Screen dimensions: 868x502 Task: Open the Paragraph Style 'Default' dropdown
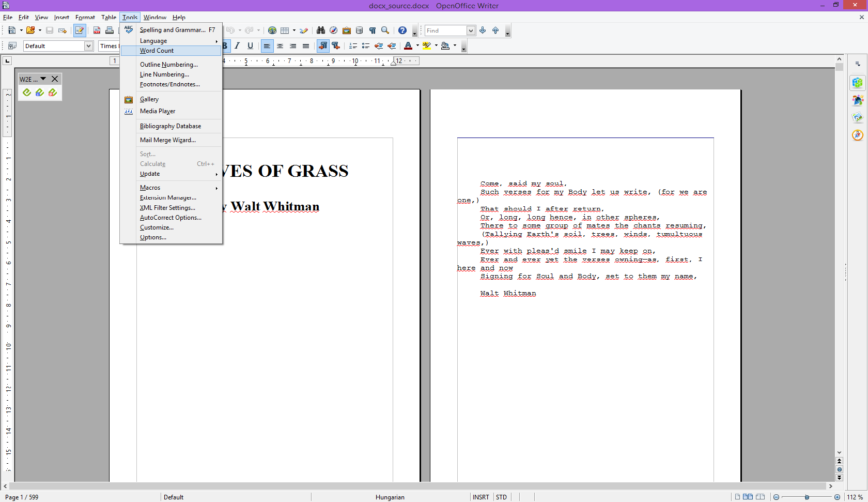tap(89, 46)
